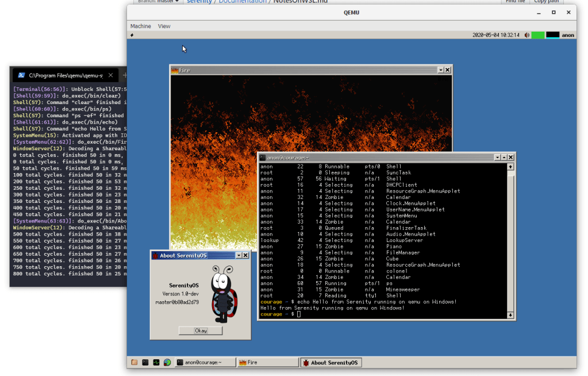This screenshot has width=588, height=376.
Task: Open the globe browser icon in the taskbar
Action: tap(167, 362)
